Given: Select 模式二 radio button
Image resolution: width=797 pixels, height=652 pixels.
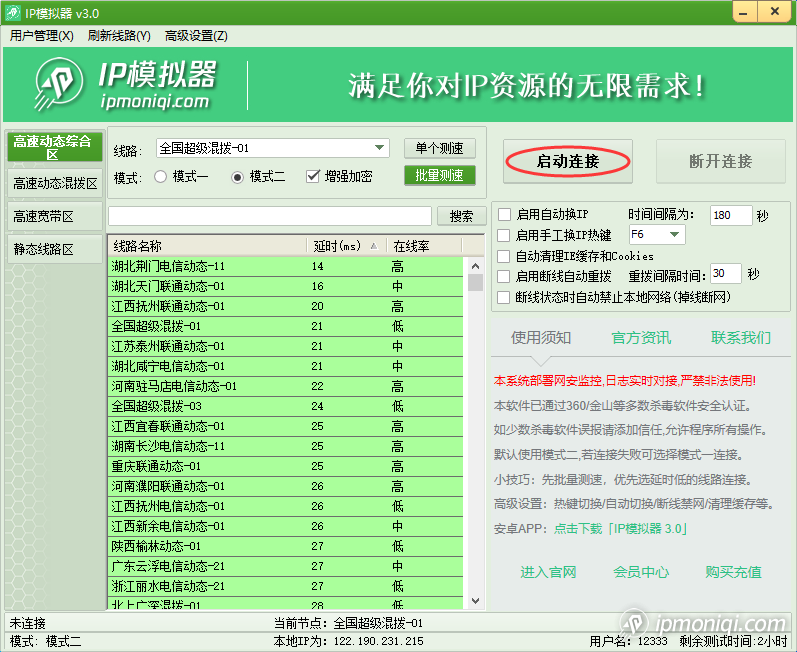Looking at the screenshot, I should [x=238, y=177].
